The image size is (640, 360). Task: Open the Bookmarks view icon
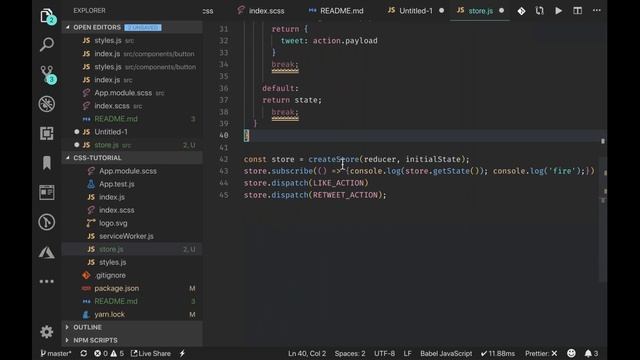(x=47, y=162)
